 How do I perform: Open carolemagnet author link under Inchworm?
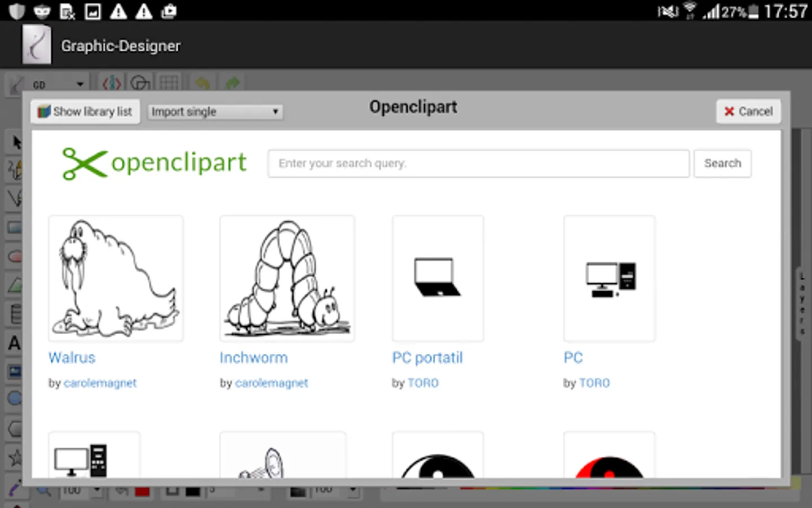[272, 383]
